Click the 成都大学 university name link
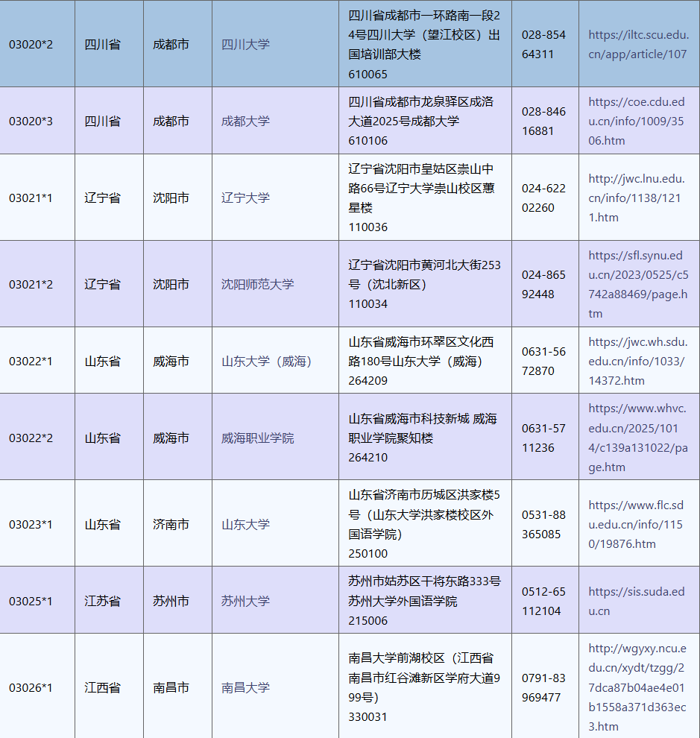This screenshot has width=700, height=738. pyautogui.click(x=245, y=121)
